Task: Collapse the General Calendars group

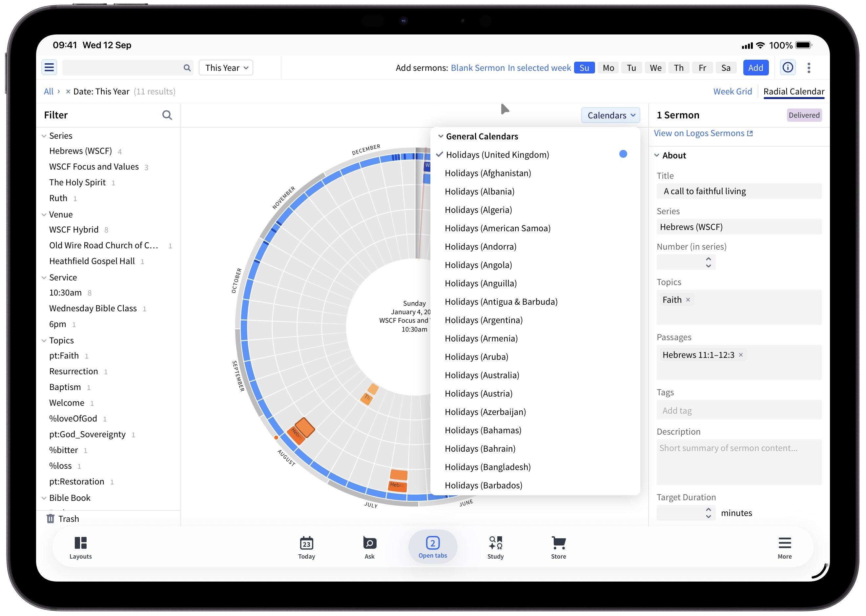Action: click(x=441, y=136)
